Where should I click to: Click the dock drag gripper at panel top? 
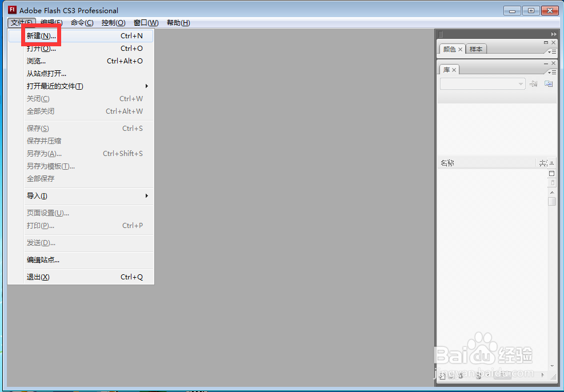(441, 34)
